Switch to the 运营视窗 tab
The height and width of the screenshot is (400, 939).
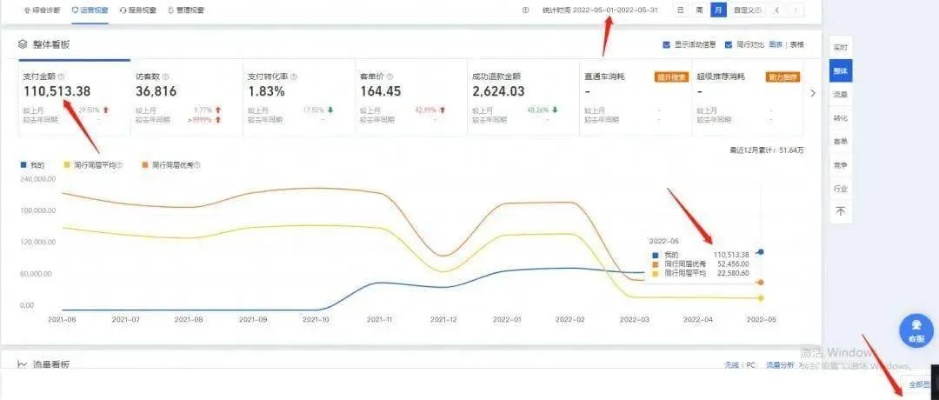[90, 10]
